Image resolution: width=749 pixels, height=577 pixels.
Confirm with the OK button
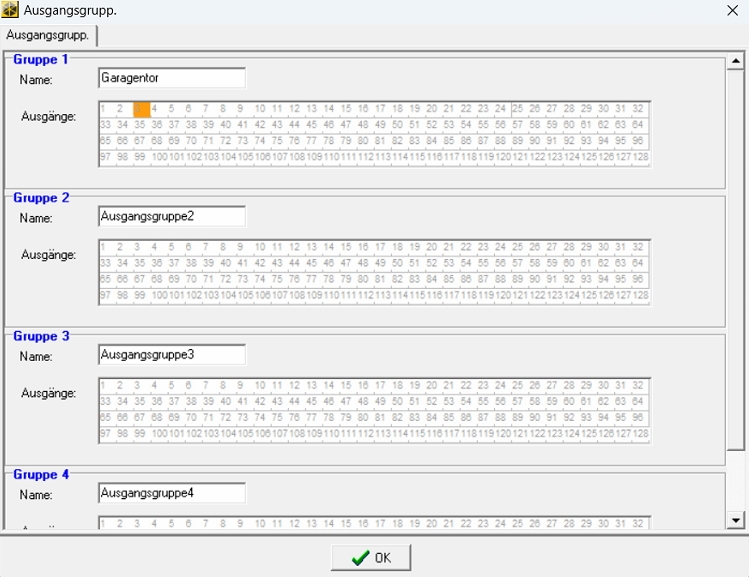pos(371,558)
